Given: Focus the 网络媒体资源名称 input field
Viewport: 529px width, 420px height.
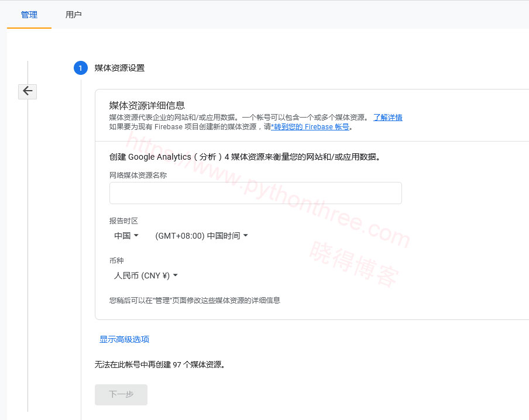Looking at the screenshot, I should coord(255,193).
